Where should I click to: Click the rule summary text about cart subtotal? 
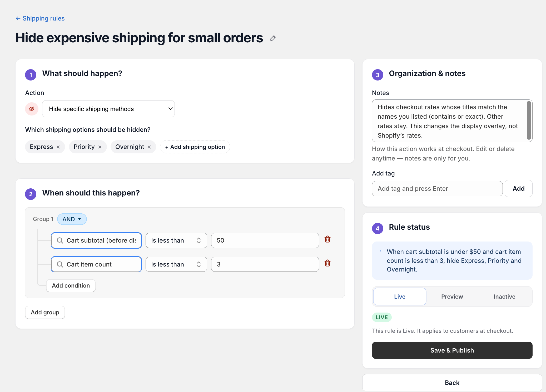click(454, 260)
